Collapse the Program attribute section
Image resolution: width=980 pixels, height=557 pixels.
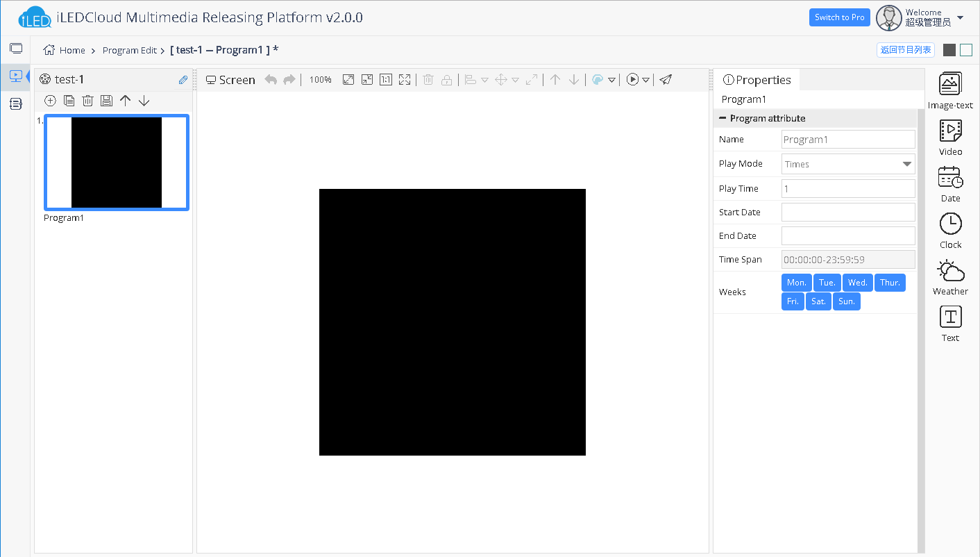point(723,118)
